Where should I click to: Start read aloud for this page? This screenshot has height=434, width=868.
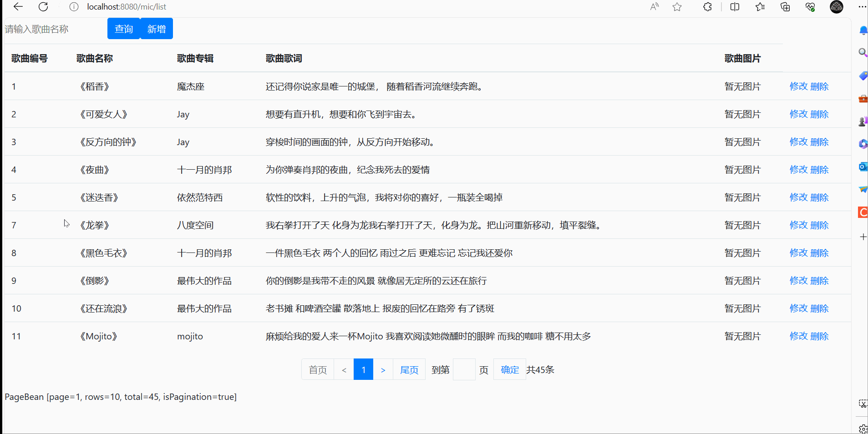[x=654, y=7]
